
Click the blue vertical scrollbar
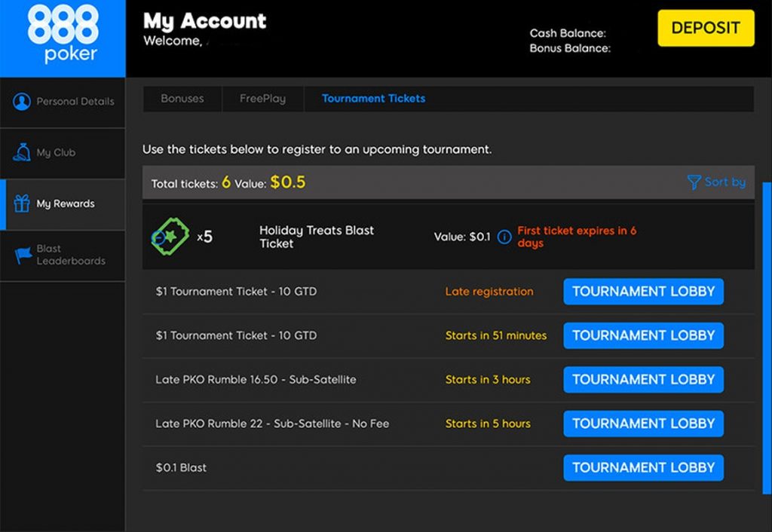[x=767, y=338]
